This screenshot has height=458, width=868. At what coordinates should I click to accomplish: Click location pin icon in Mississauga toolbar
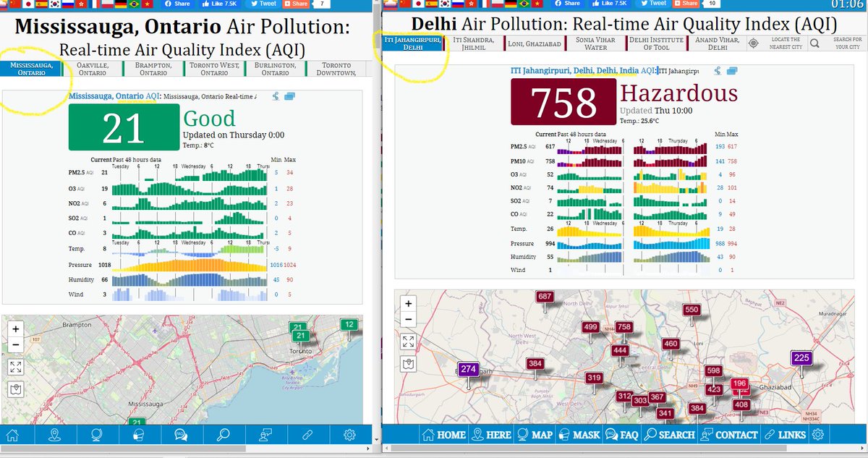[54, 435]
